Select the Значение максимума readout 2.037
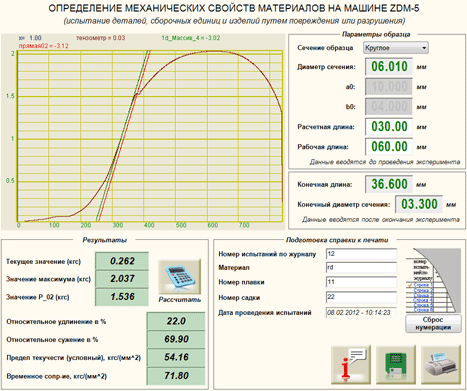Screen dimensions: 467x391 pos(122,279)
